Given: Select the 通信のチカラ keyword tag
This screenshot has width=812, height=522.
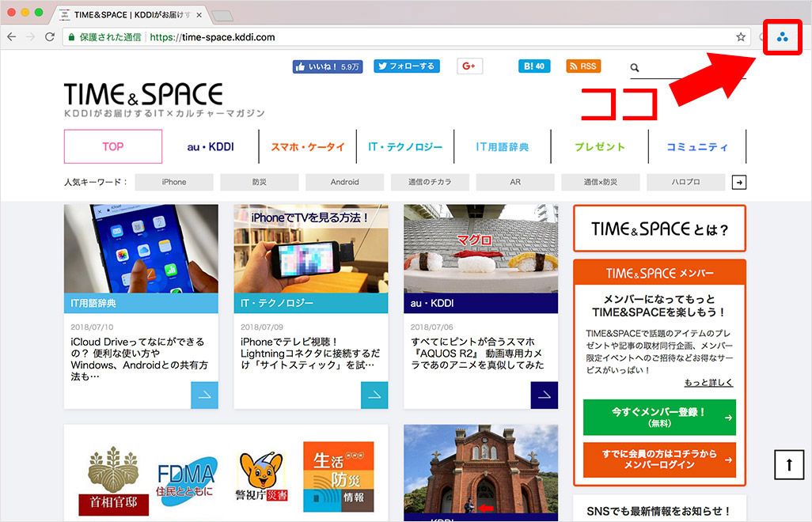Looking at the screenshot, I should pyautogui.click(x=430, y=182).
